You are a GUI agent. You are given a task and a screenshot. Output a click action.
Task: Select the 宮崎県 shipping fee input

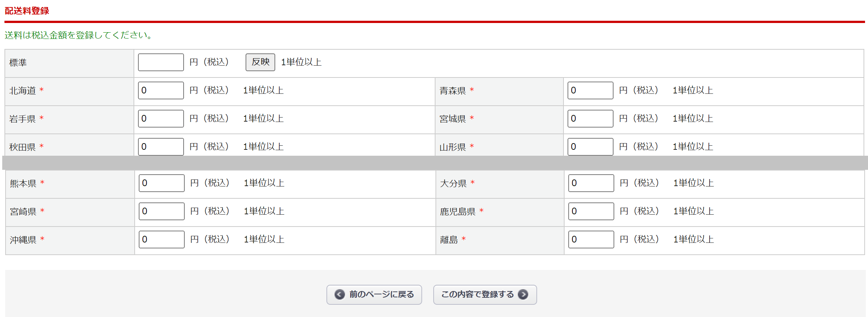tap(161, 211)
